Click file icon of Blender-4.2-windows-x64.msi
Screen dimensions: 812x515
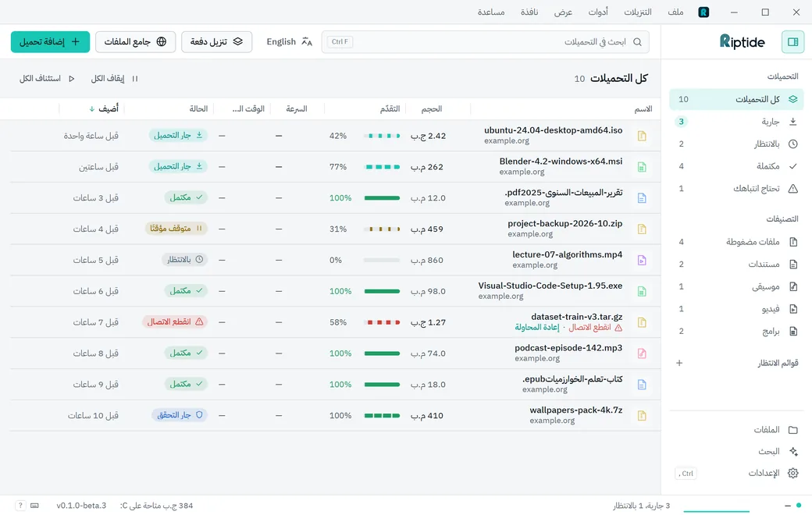coord(642,167)
